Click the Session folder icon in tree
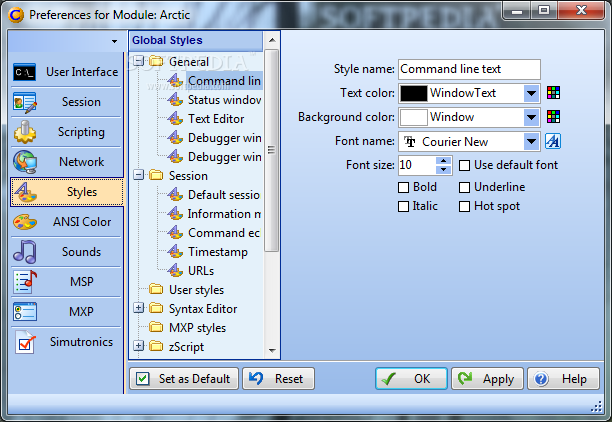 (x=156, y=175)
